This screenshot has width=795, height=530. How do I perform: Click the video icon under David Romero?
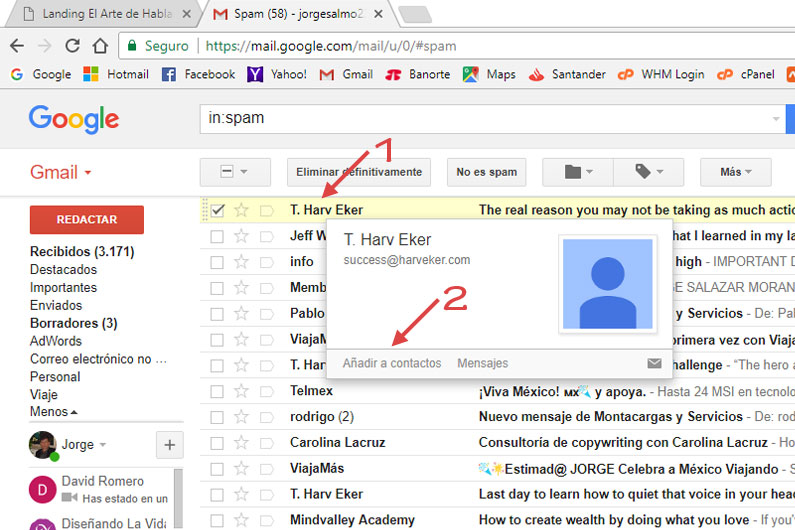(x=69, y=498)
